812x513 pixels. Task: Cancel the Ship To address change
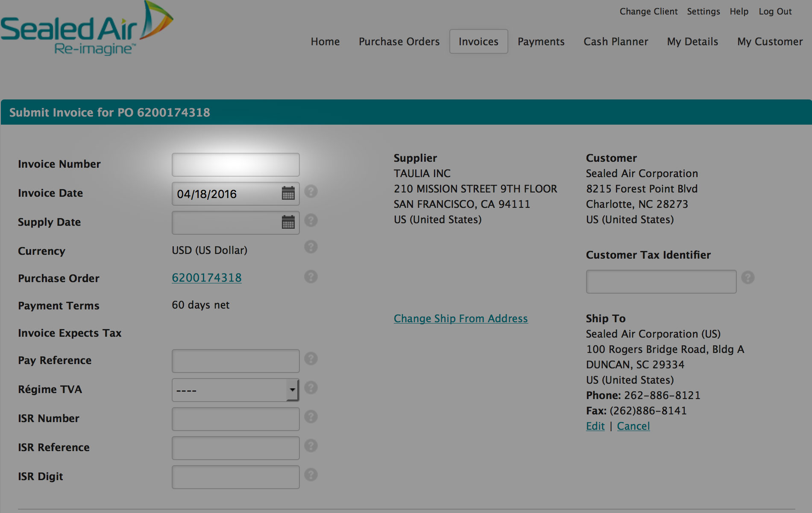(x=633, y=426)
